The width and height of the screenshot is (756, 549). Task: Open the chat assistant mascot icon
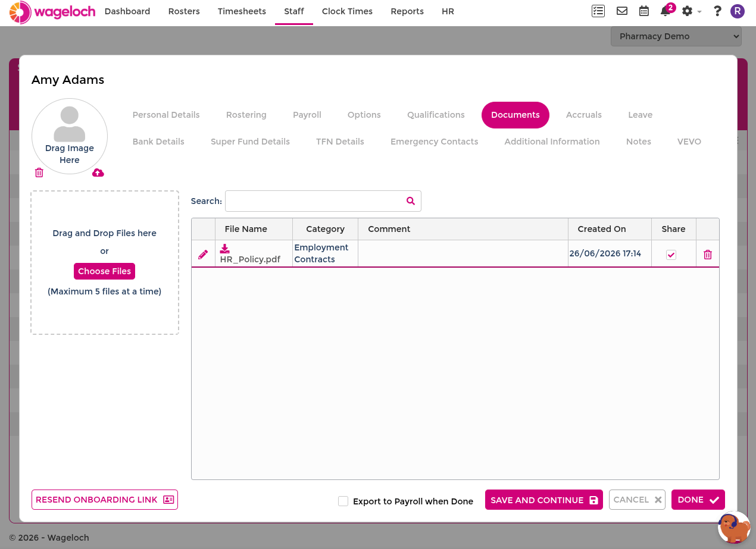click(734, 527)
